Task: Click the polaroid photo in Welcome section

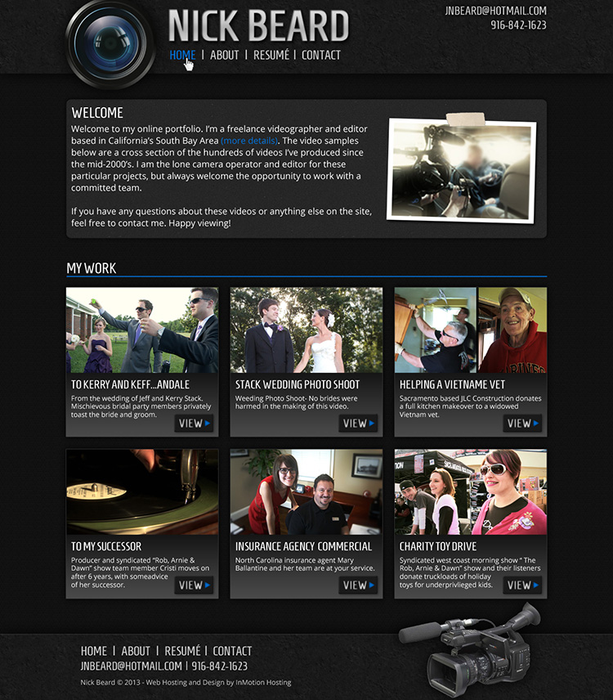Action: [x=462, y=170]
